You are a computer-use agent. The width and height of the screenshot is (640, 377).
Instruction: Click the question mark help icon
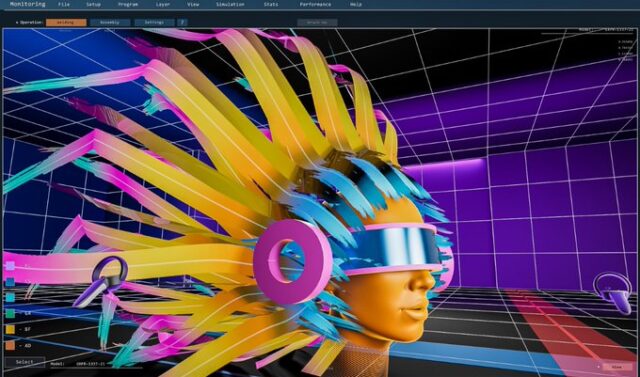click(x=182, y=22)
